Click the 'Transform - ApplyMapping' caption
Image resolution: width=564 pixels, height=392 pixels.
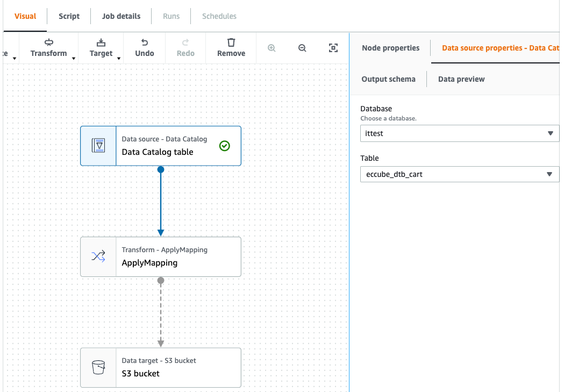click(165, 250)
